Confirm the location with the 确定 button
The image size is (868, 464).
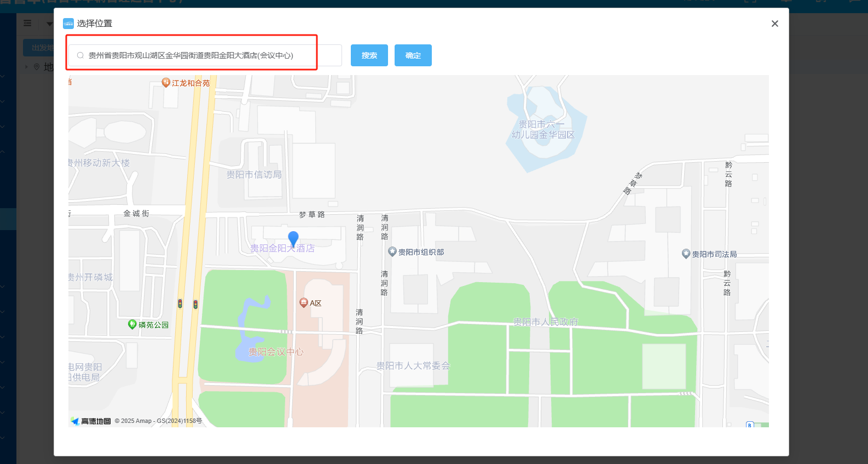click(413, 55)
